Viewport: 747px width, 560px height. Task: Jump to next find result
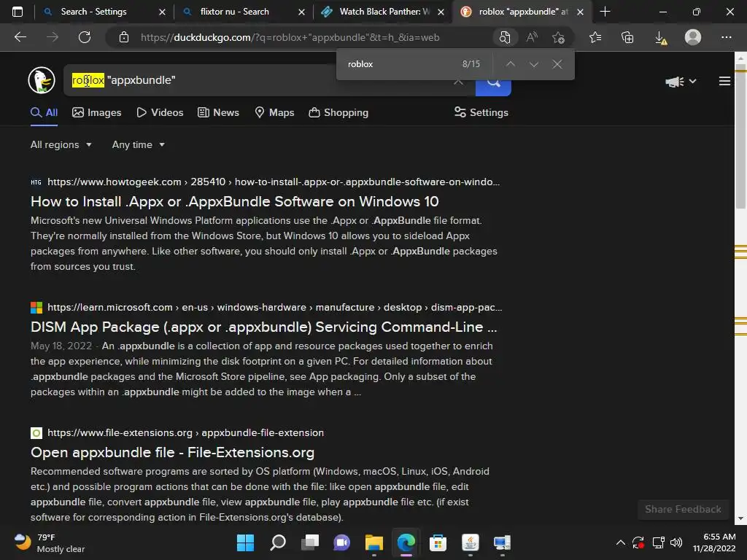coord(533,64)
